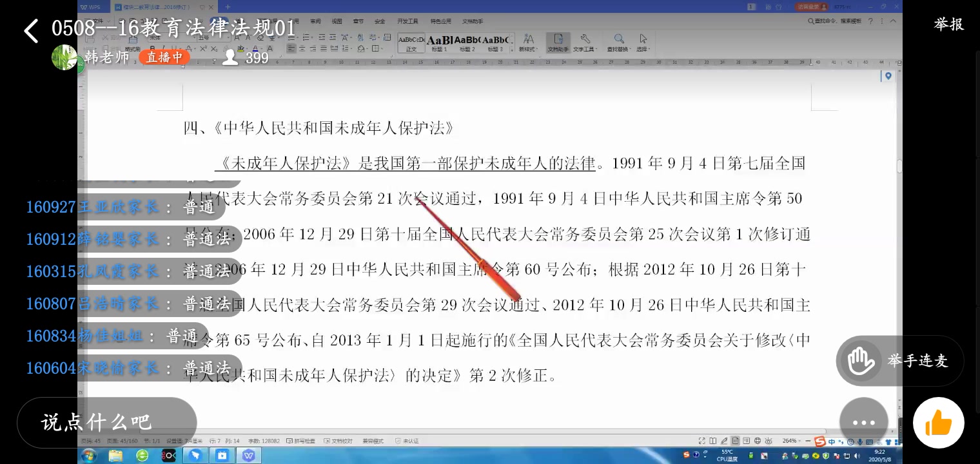980x464 pixels.
Task: Open the green browser taskbar icon
Action: point(142,456)
